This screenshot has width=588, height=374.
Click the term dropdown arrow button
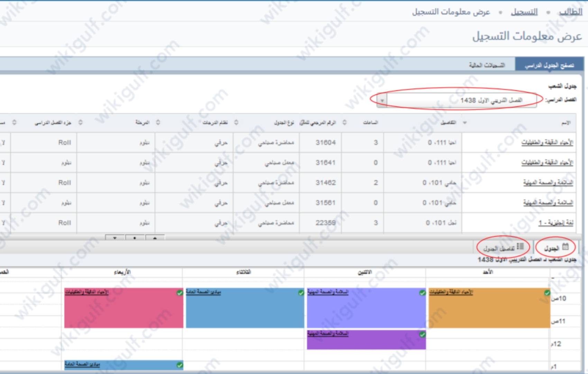point(382,100)
